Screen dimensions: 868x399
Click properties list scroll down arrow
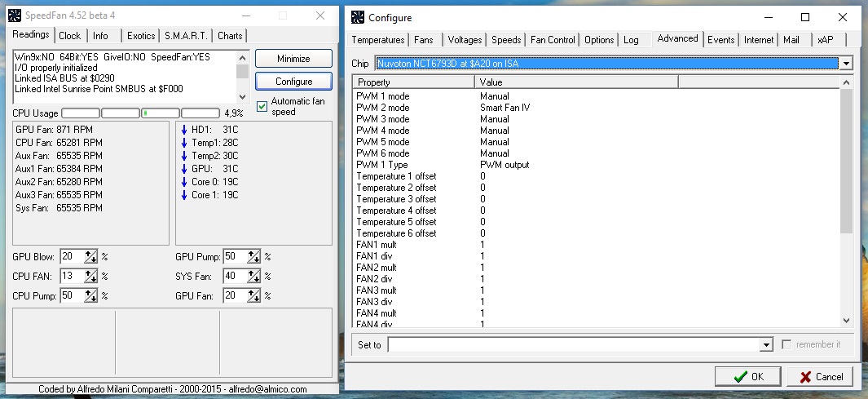tap(846, 321)
